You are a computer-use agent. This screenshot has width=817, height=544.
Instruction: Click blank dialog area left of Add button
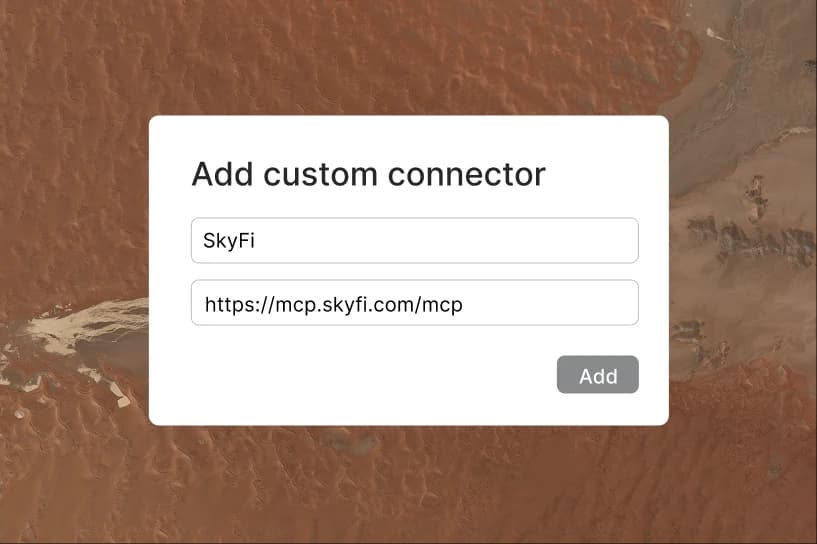365,375
